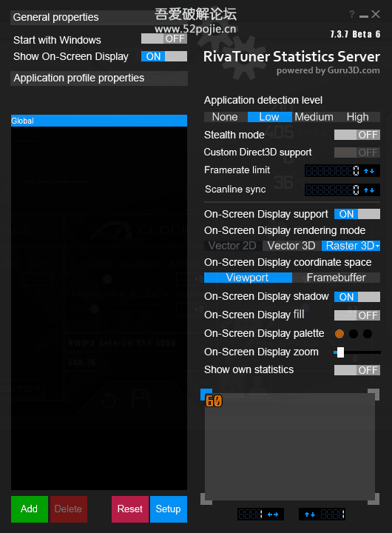Minimize the RivaTuner window

pyautogui.click(x=363, y=16)
